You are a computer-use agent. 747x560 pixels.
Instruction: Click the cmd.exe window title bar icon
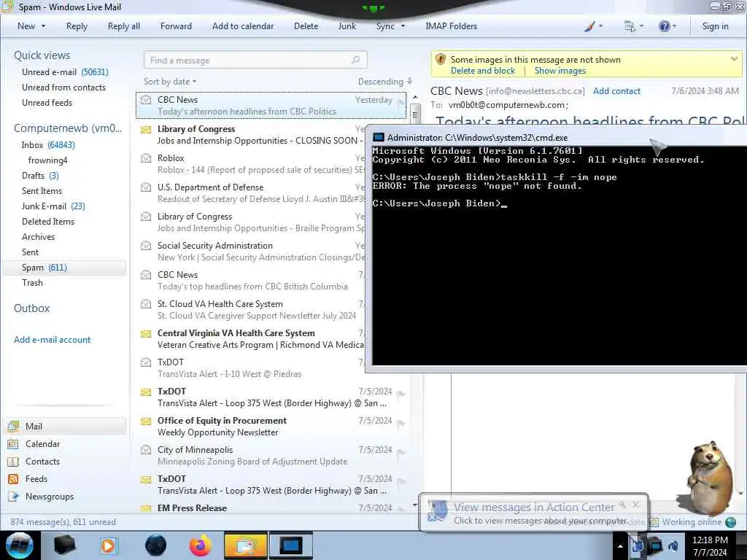379,138
